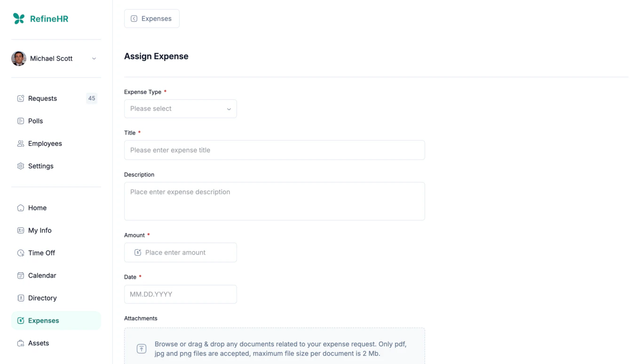Click the Date field showing MM.DD.YYYY

pyautogui.click(x=180, y=294)
